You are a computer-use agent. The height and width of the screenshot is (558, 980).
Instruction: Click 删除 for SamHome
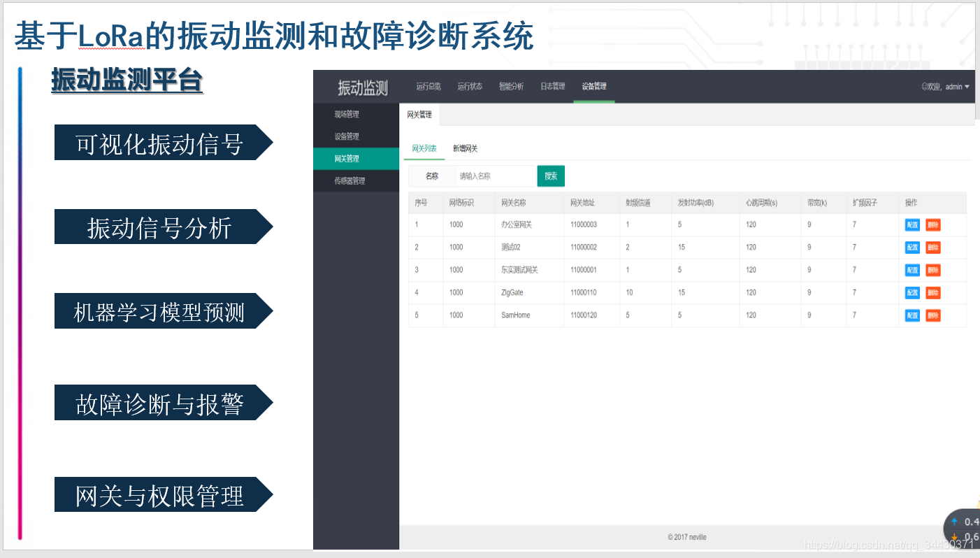tap(933, 315)
